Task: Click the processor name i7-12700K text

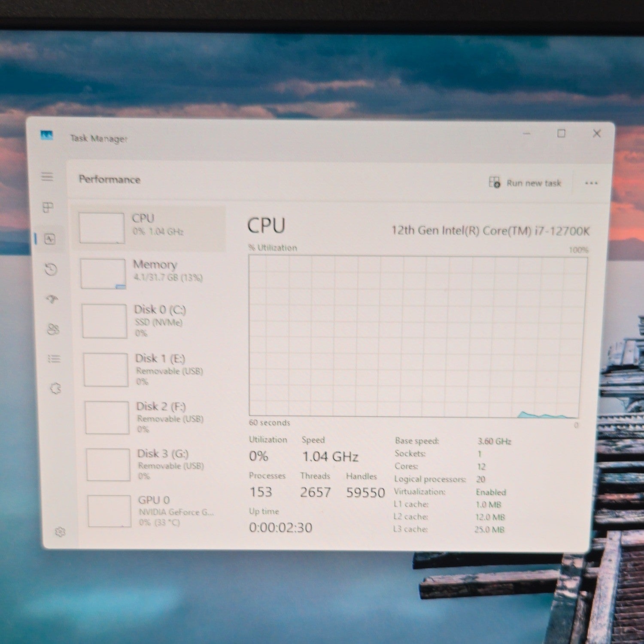Action: pos(490,231)
